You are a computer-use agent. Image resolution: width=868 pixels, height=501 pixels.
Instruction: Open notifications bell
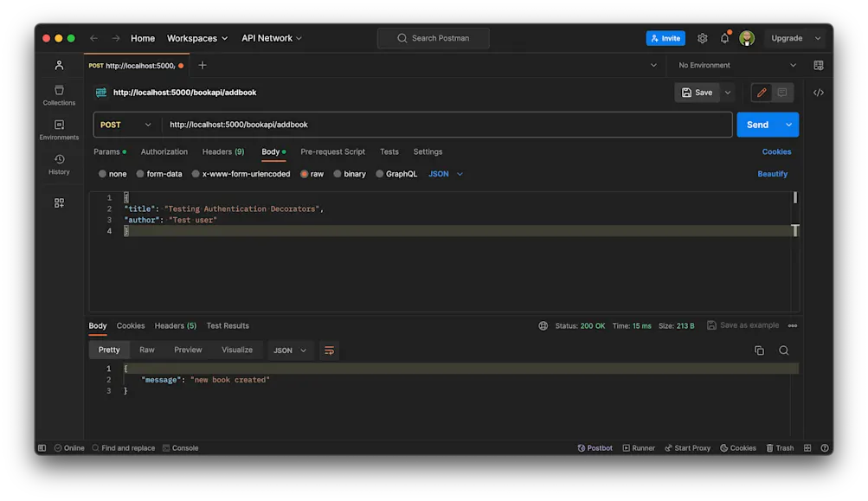[724, 38]
